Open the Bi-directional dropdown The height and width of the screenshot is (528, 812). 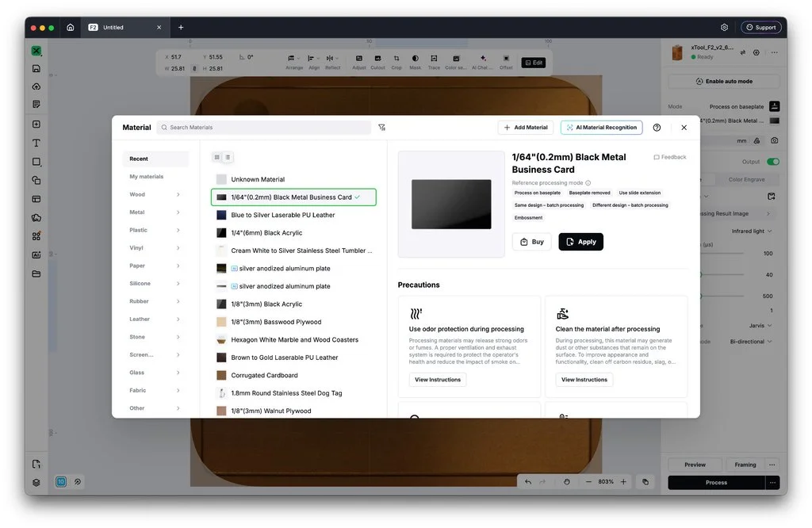click(751, 342)
